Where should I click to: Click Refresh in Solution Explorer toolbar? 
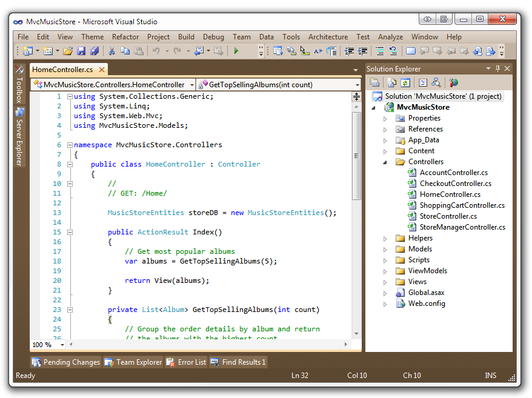coord(405,82)
